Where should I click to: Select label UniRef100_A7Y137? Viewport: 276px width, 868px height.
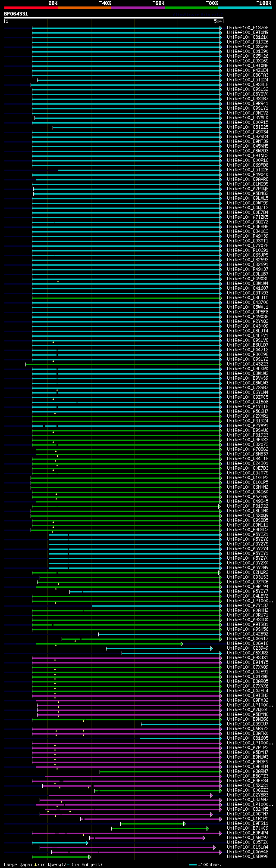tap(248, 606)
